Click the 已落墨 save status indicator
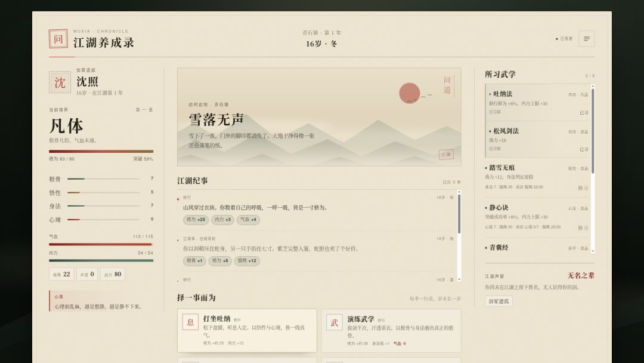This screenshot has width=644, height=363. [x=564, y=39]
